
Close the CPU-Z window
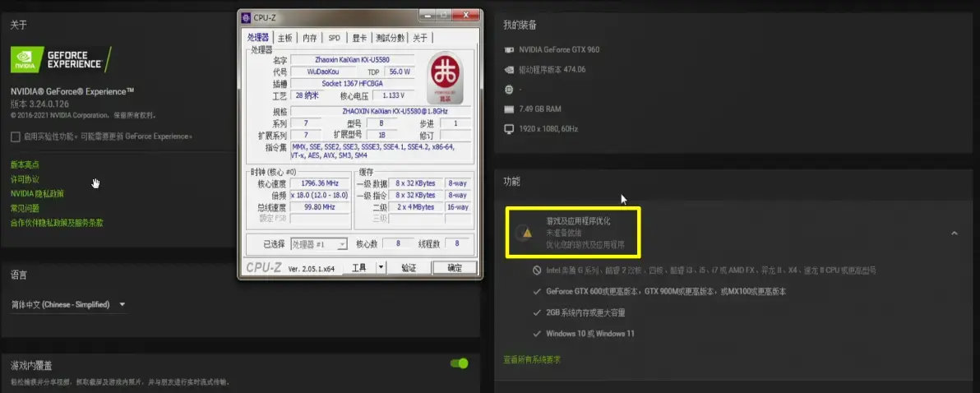tap(467, 15)
